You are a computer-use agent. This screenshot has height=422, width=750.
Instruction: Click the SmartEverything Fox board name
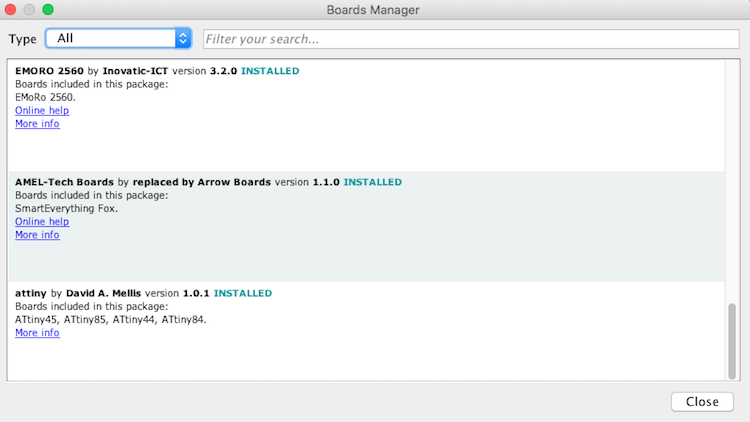coord(66,209)
